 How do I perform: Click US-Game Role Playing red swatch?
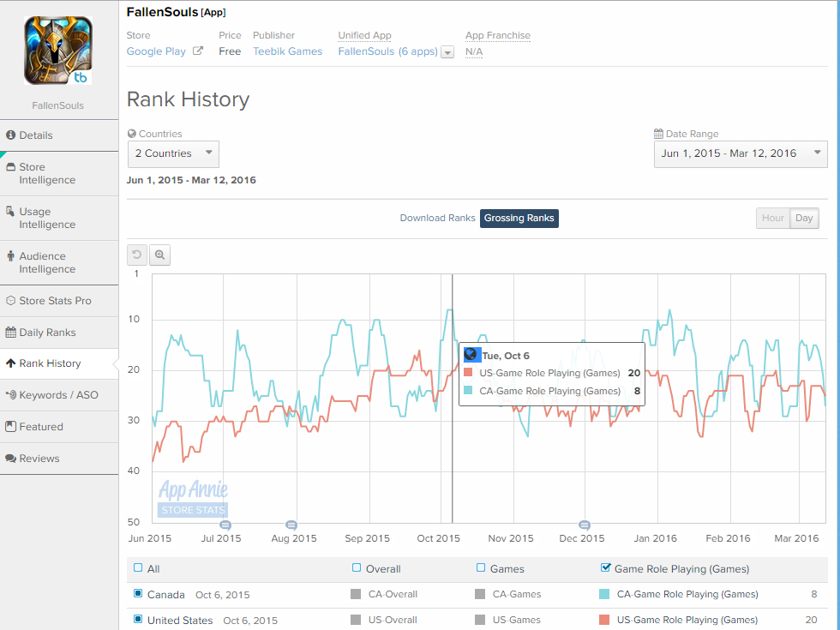tap(604, 620)
